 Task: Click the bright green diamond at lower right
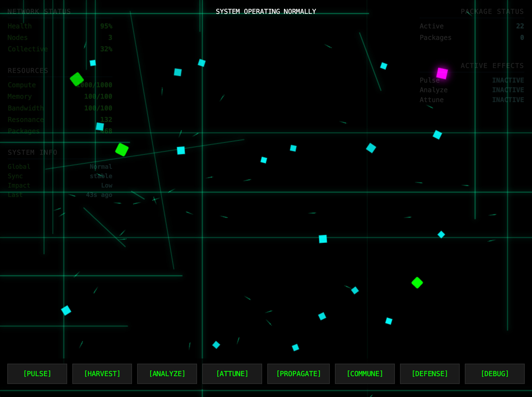coord(417,283)
